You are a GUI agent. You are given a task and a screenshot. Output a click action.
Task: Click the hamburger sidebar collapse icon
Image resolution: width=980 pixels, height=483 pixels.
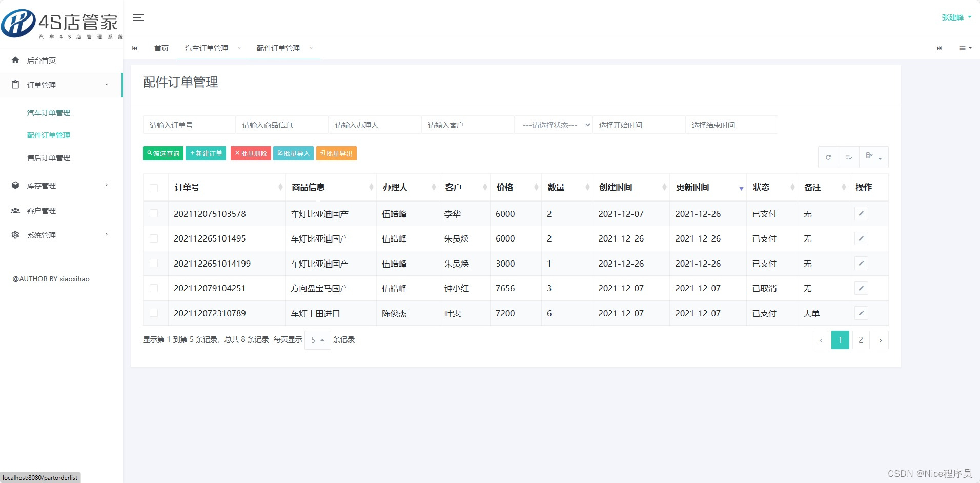pyautogui.click(x=138, y=17)
